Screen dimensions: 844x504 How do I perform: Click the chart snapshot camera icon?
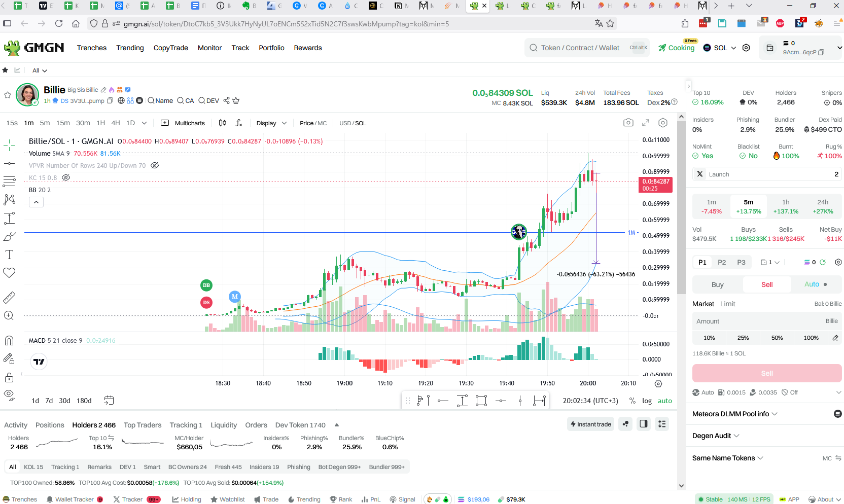click(628, 123)
